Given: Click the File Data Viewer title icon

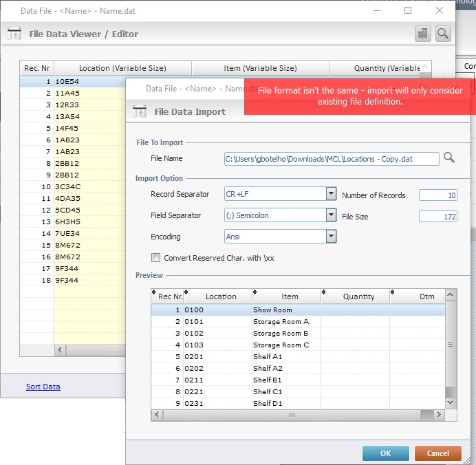Looking at the screenshot, I should click(14, 34).
